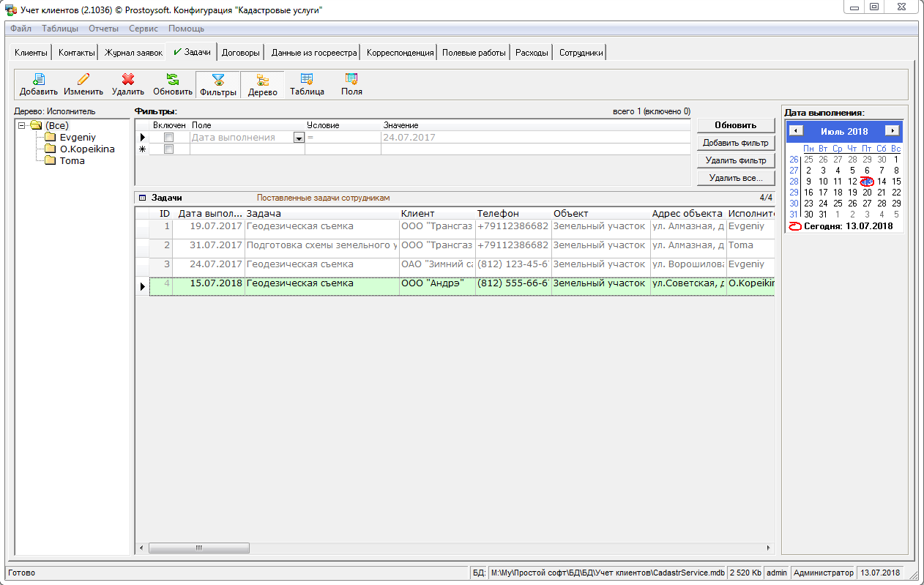Switch to the Договоры tab
The width and height of the screenshot is (924, 585).
[240, 53]
